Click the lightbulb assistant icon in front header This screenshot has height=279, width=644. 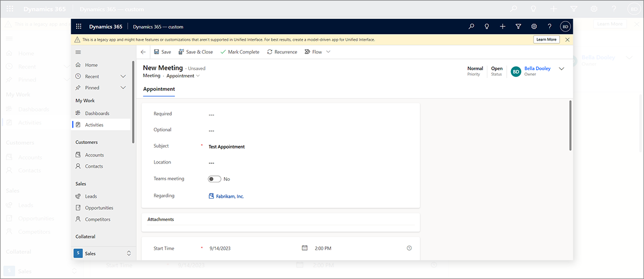click(x=487, y=26)
